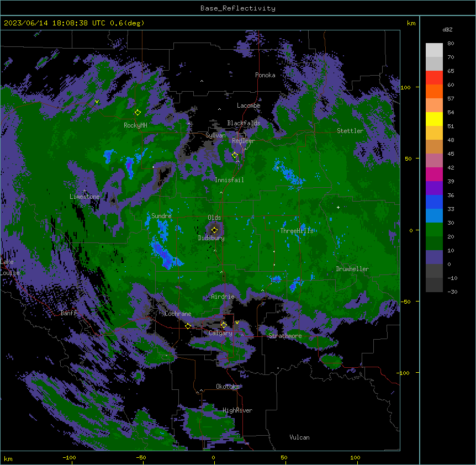The height and width of the screenshot is (465, 476).
Task: Click the yellow marker below Cochrane
Action: click(x=188, y=326)
